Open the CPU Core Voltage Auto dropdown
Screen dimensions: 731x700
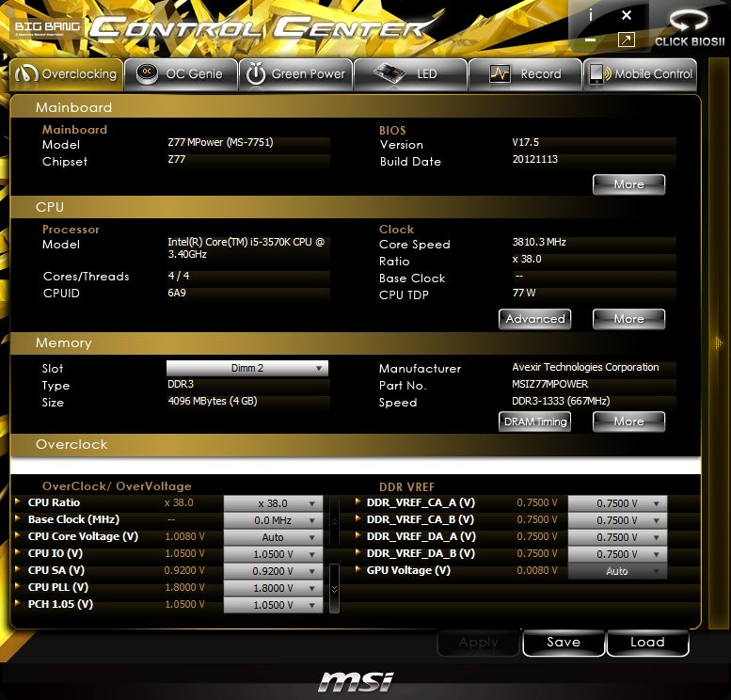pos(273,537)
